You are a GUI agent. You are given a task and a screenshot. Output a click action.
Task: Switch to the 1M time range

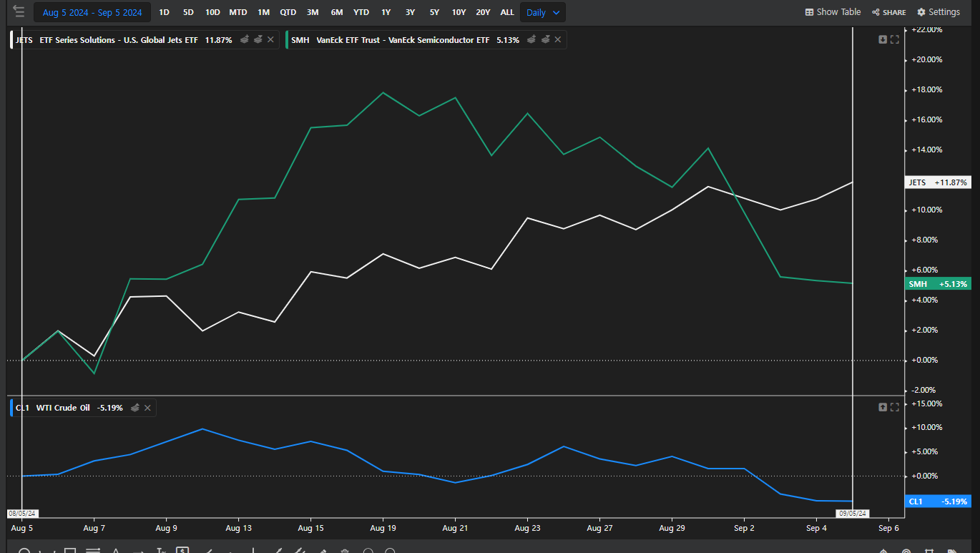(263, 12)
